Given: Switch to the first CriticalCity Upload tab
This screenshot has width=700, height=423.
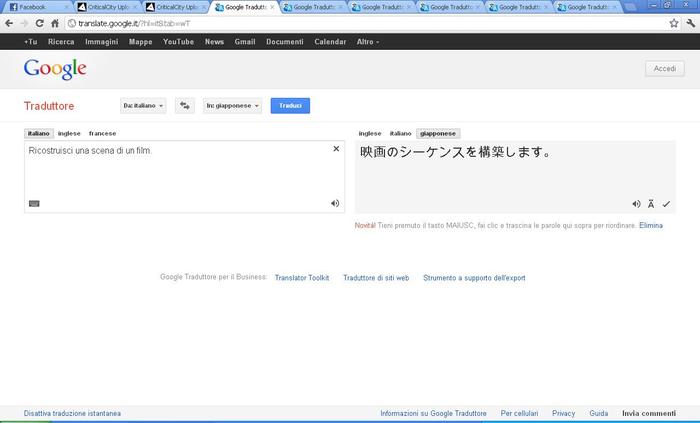Looking at the screenshot, I should (x=106, y=7).
